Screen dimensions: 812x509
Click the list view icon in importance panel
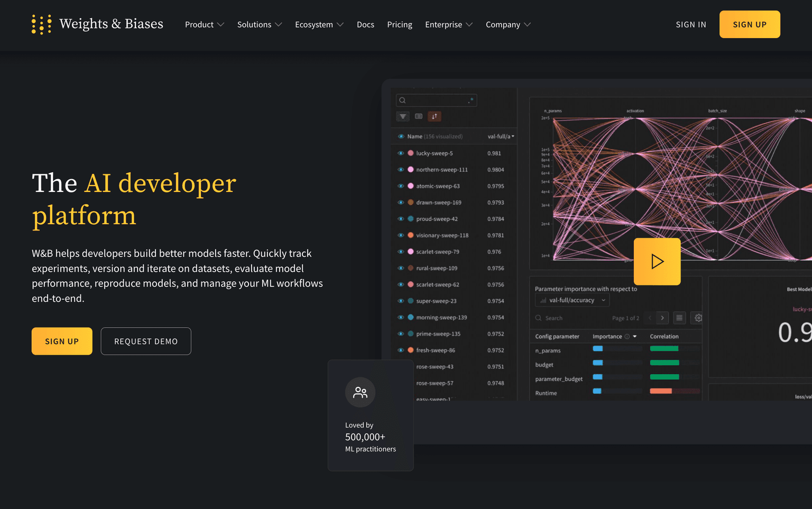(x=679, y=318)
